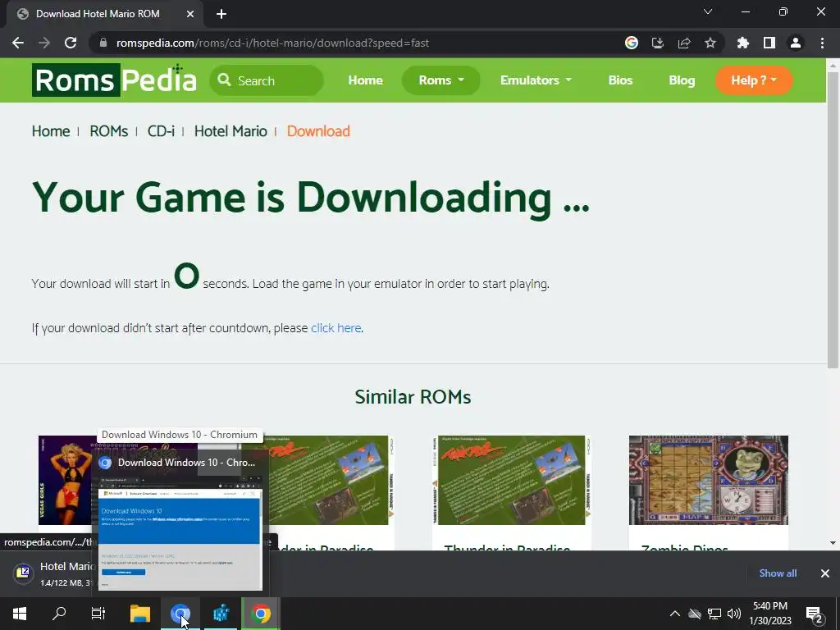Expand the Emulators dropdown menu
Viewport: 840px width, 630px height.
tap(536, 80)
